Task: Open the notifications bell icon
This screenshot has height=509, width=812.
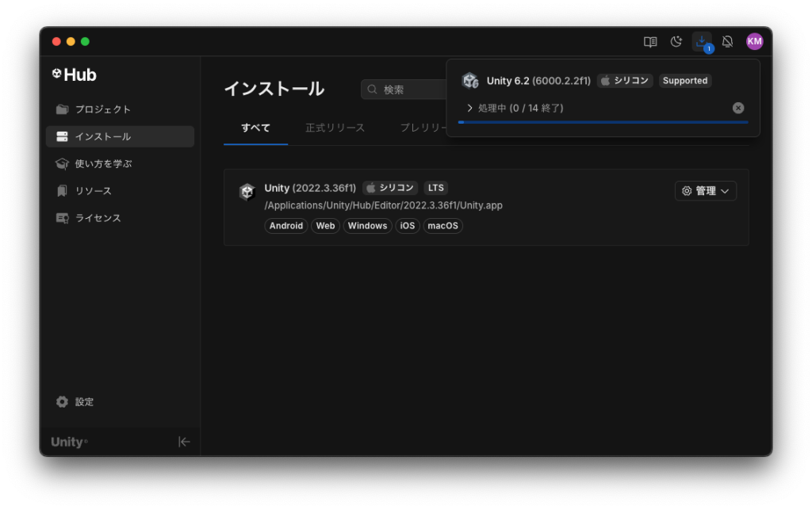Action: [x=727, y=41]
